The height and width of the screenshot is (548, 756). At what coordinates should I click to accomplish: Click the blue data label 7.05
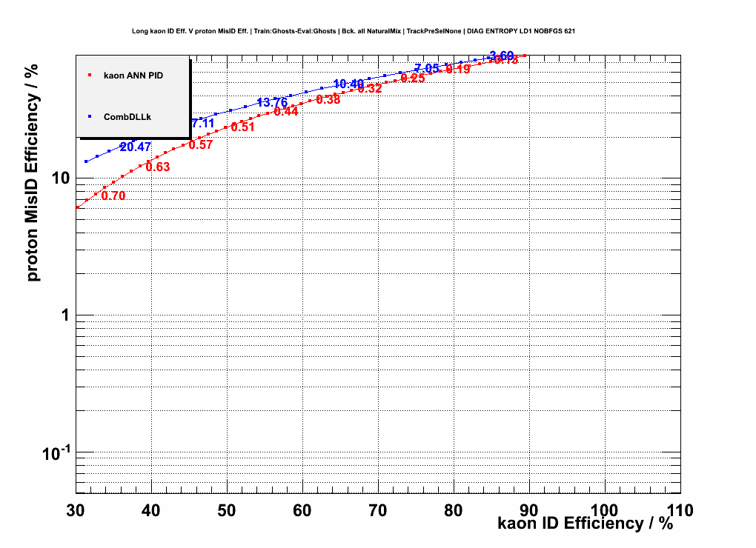(427, 68)
